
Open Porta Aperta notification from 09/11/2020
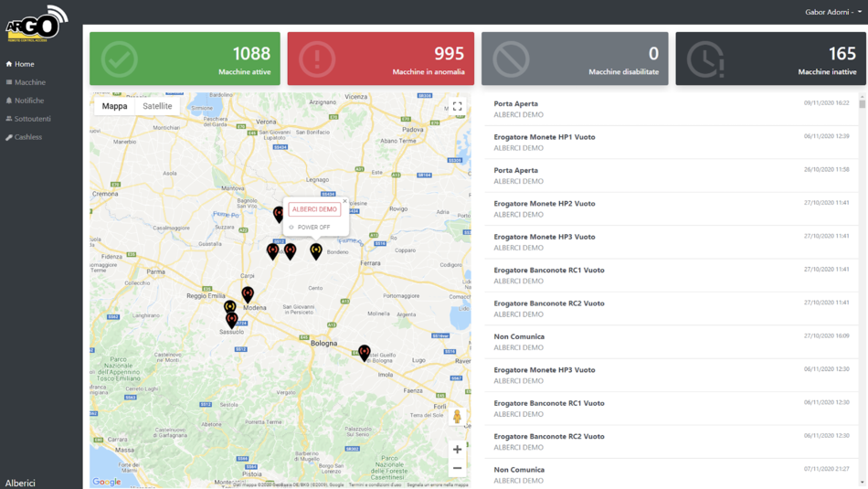point(672,109)
